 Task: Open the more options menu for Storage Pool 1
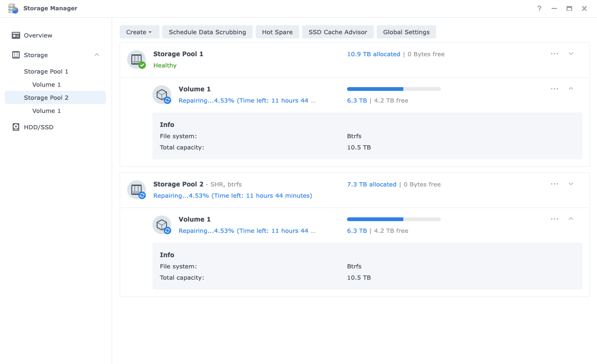555,54
